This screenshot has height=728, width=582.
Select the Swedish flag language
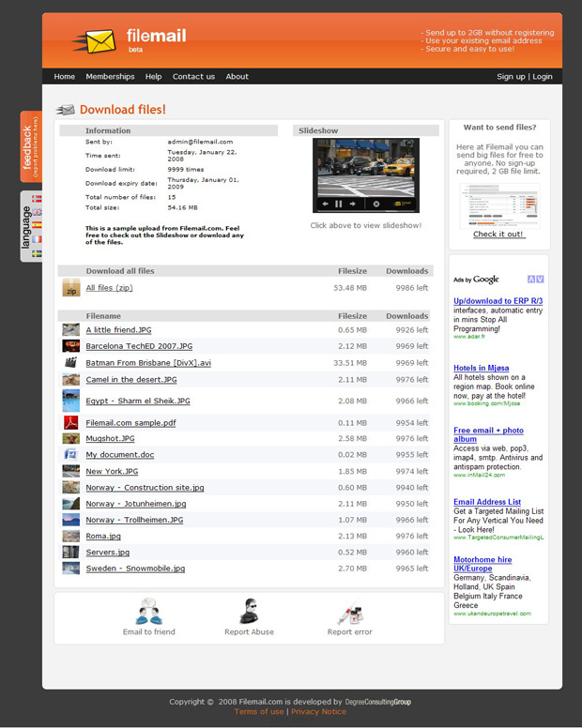coord(37,253)
